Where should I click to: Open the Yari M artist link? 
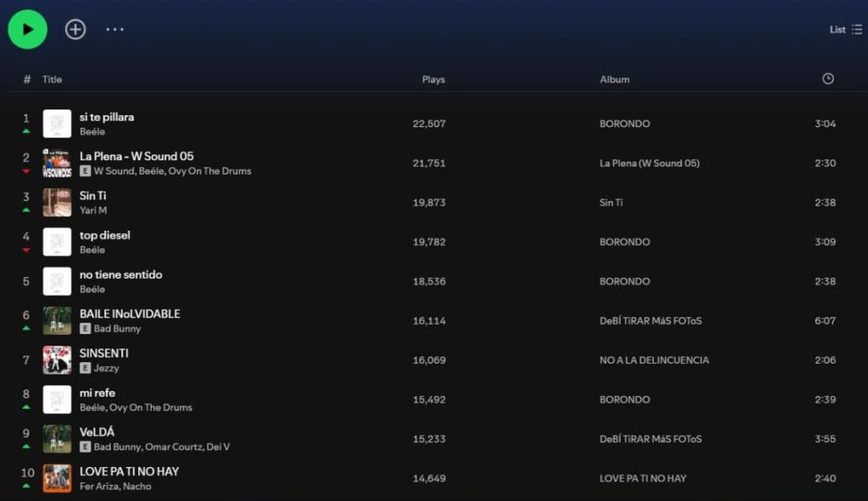pos(93,210)
